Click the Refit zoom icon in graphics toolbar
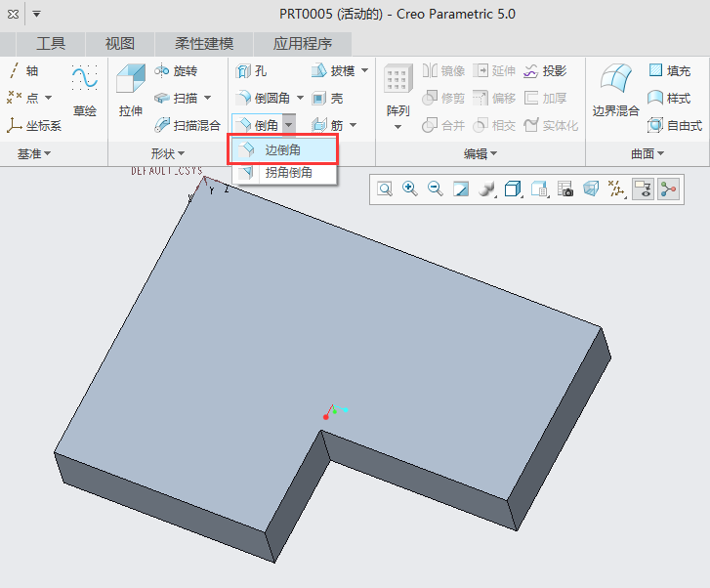Viewport: 710px width, 588px height. (x=385, y=189)
